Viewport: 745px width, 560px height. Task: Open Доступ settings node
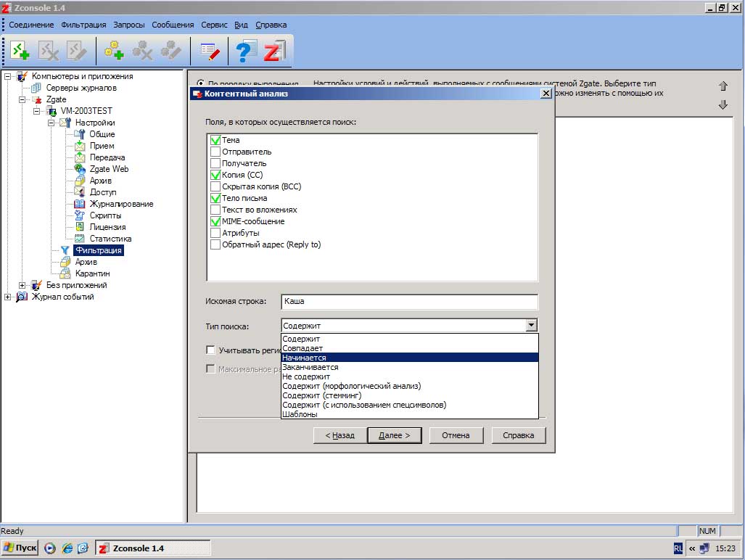(102, 192)
